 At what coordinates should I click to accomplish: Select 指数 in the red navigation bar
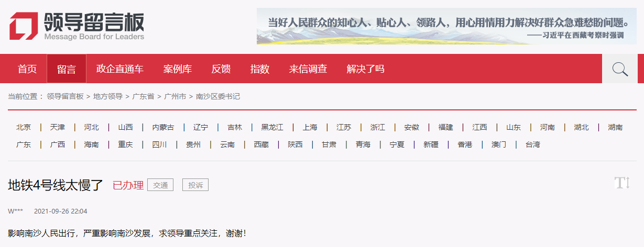click(x=260, y=69)
